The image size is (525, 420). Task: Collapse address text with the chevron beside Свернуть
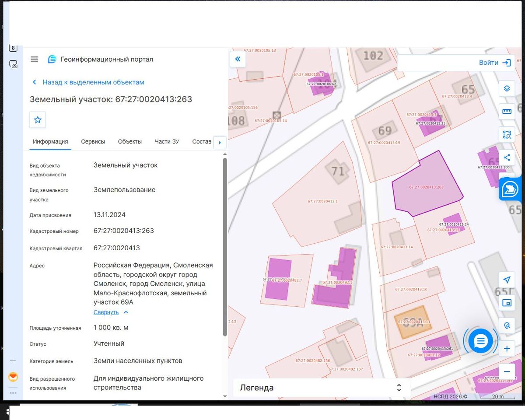click(x=126, y=312)
